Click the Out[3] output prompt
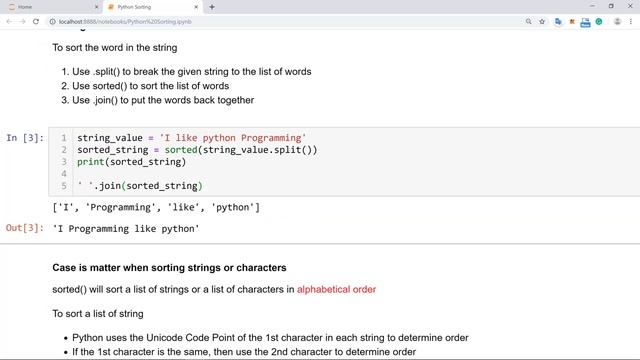Viewport: 640px width, 360px height. pos(25,228)
